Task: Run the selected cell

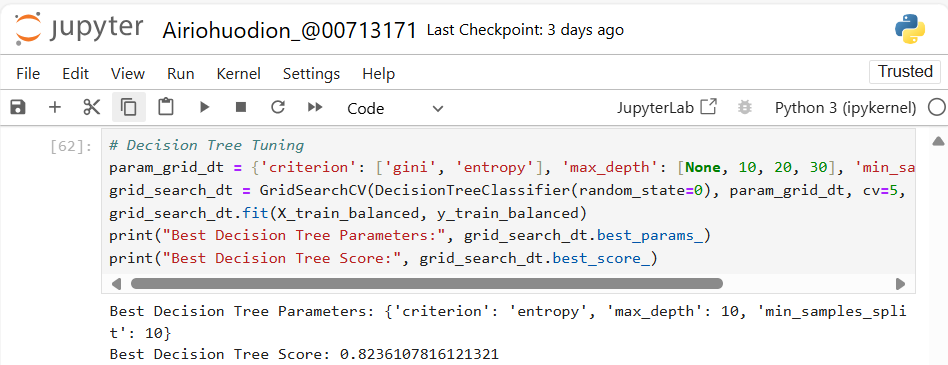Action: pos(204,108)
